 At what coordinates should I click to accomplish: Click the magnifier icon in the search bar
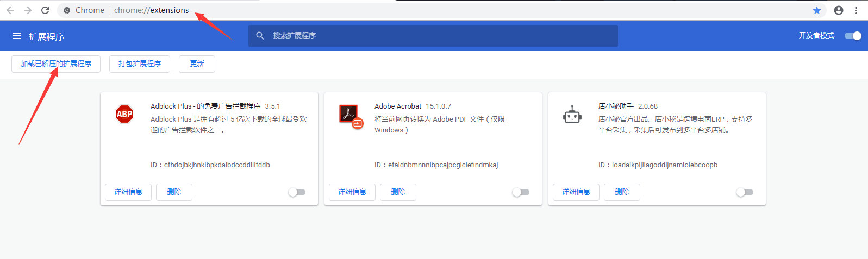point(260,35)
